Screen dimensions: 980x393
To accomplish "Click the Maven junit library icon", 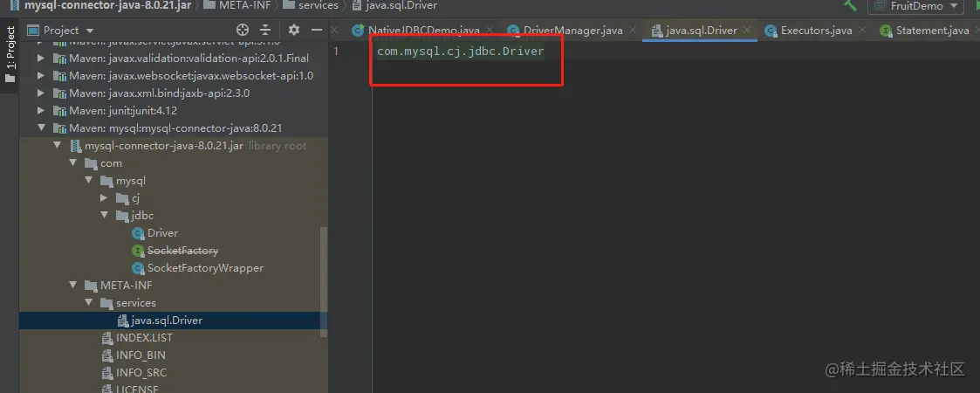I will tap(59, 111).
